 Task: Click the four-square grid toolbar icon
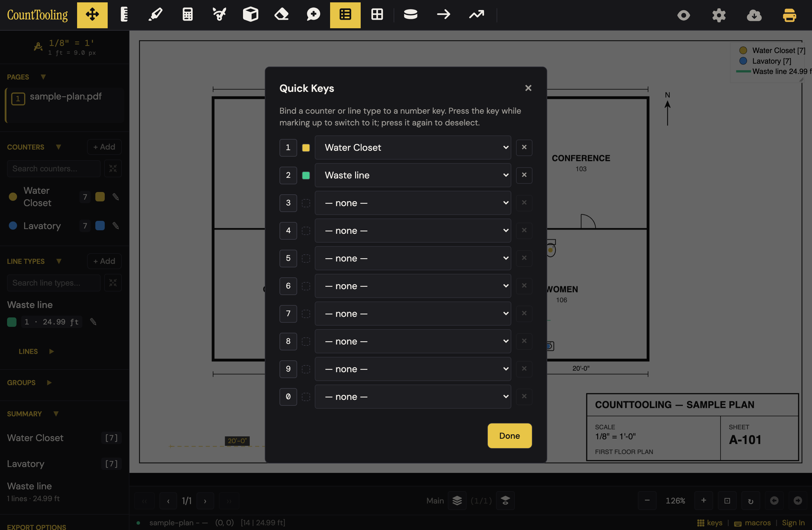377,15
